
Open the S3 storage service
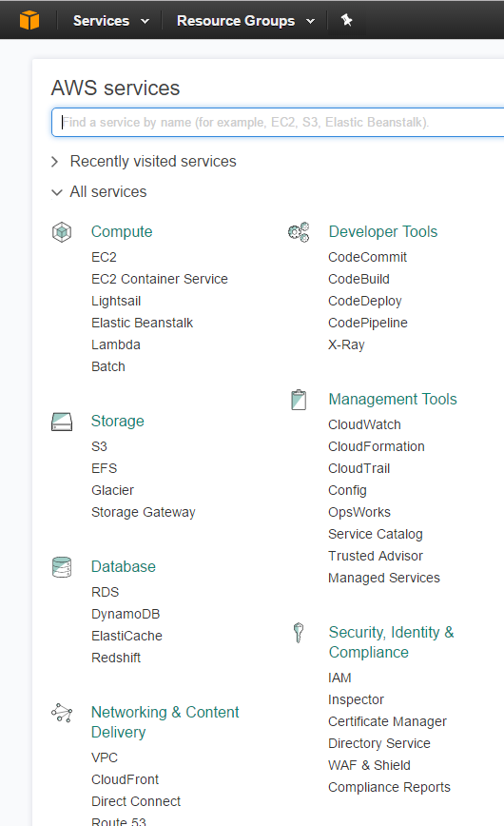[x=99, y=446]
